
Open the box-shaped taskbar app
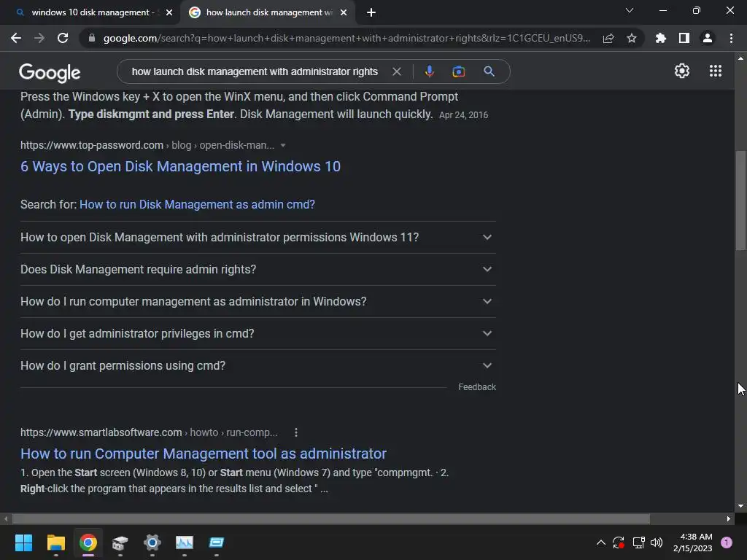tap(120, 542)
